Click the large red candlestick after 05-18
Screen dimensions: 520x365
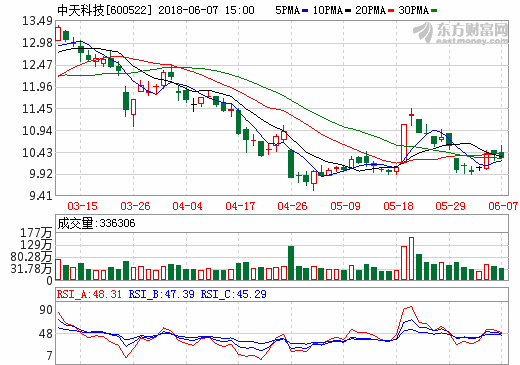pos(404,144)
